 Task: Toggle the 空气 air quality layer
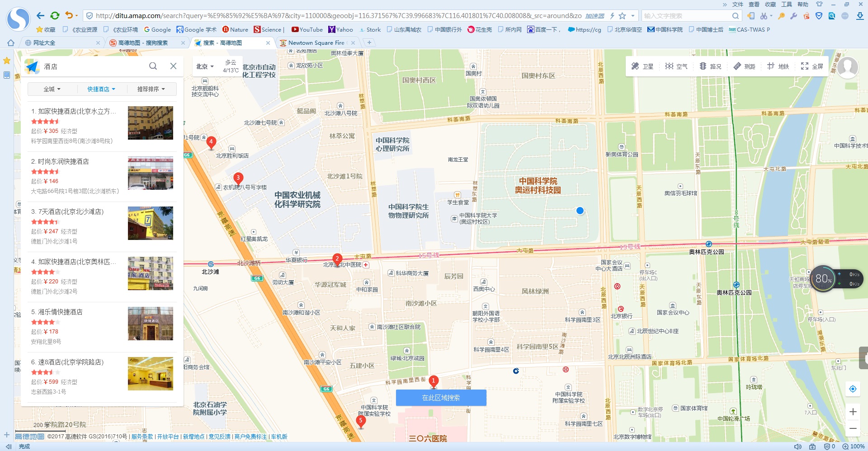676,66
